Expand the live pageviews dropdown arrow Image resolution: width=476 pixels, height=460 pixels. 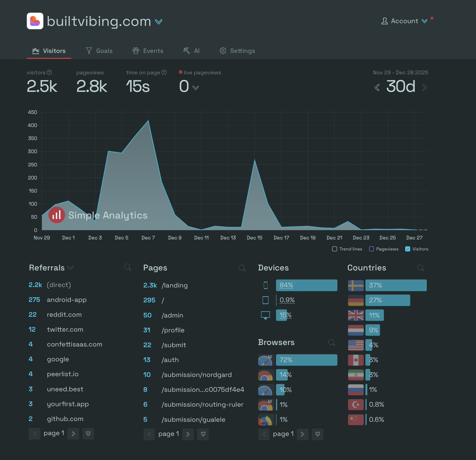tap(196, 88)
